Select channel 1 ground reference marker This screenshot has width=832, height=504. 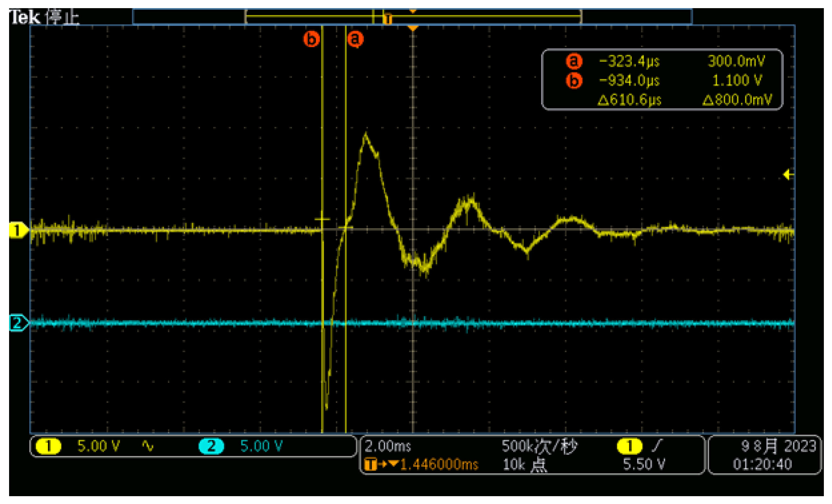tap(17, 231)
